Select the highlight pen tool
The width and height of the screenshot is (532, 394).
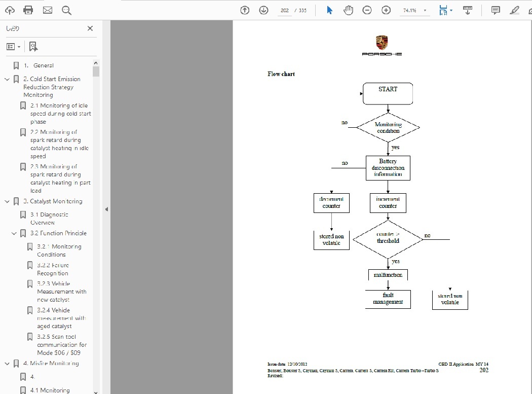click(514, 10)
